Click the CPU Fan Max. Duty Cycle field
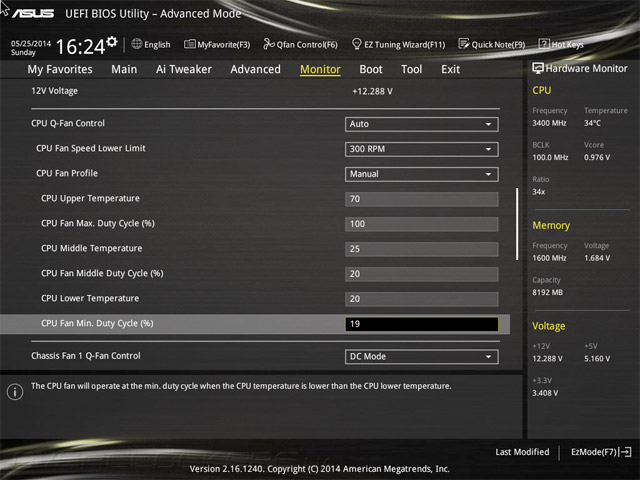The image size is (640, 480). [422, 224]
